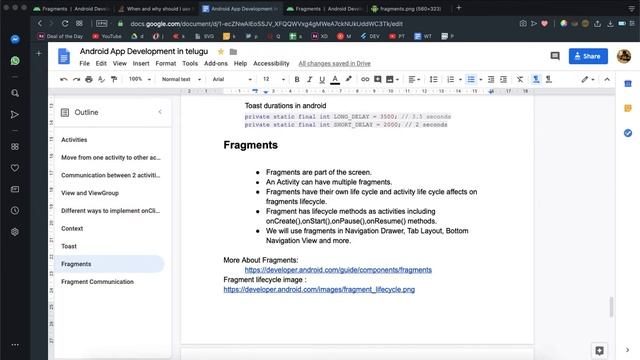Open line spacing options
Image resolution: width=640 pixels, height=360 pixels.
tap(433, 79)
